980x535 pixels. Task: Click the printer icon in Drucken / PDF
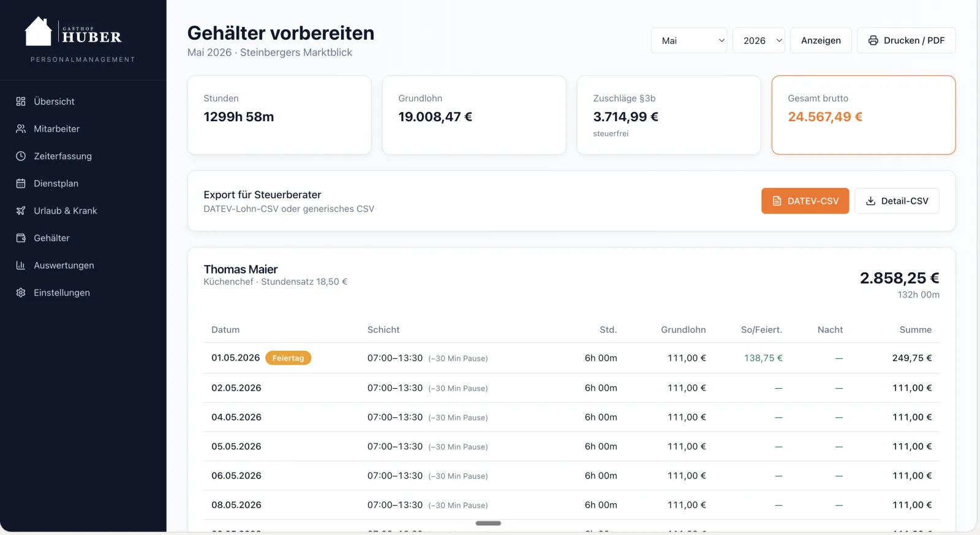pos(873,40)
